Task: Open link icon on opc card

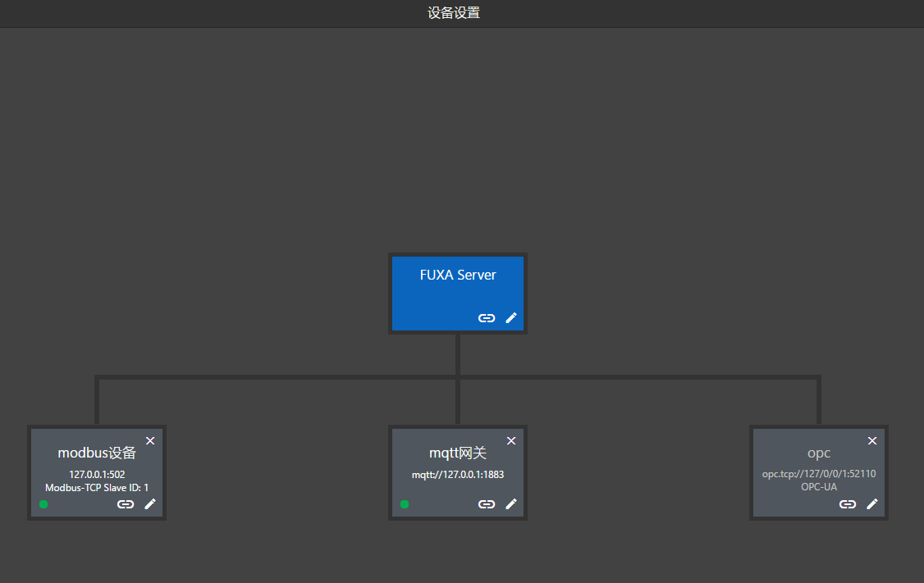Action: click(848, 504)
